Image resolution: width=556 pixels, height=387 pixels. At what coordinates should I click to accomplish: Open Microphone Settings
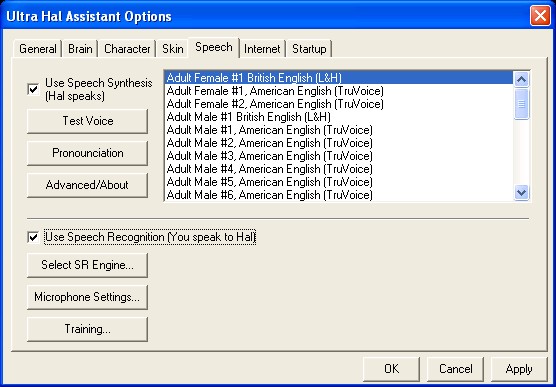point(88,297)
